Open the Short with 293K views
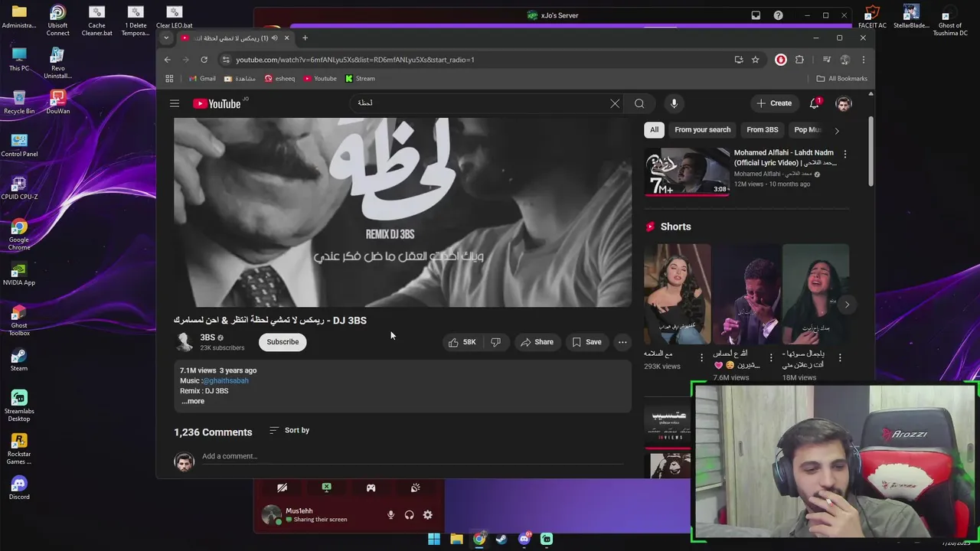This screenshot has width=980, height=551. pyautogui.click(x=677, y=294)
